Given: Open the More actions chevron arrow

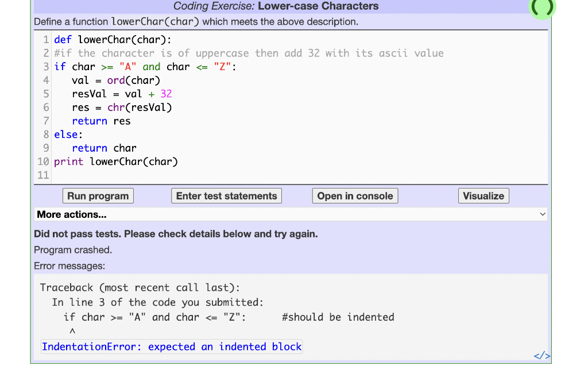Looking at the screenshot, I should click(x=542, y=214).
